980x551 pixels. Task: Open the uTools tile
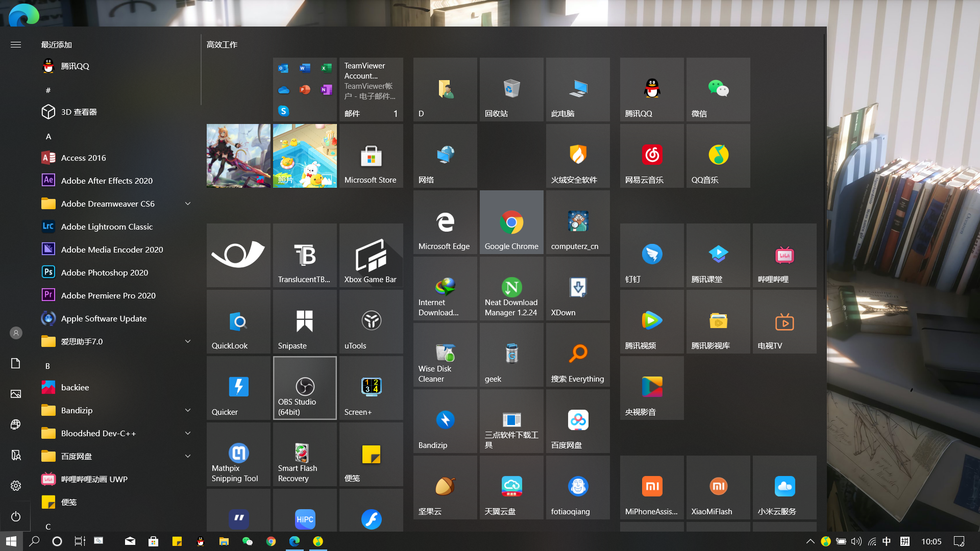(371, 321)
